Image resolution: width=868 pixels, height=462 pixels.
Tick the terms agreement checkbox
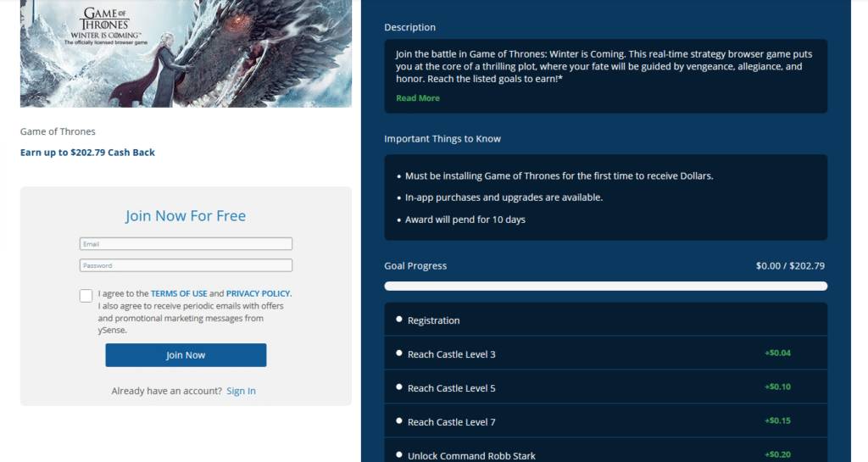[x=86, y=296]
